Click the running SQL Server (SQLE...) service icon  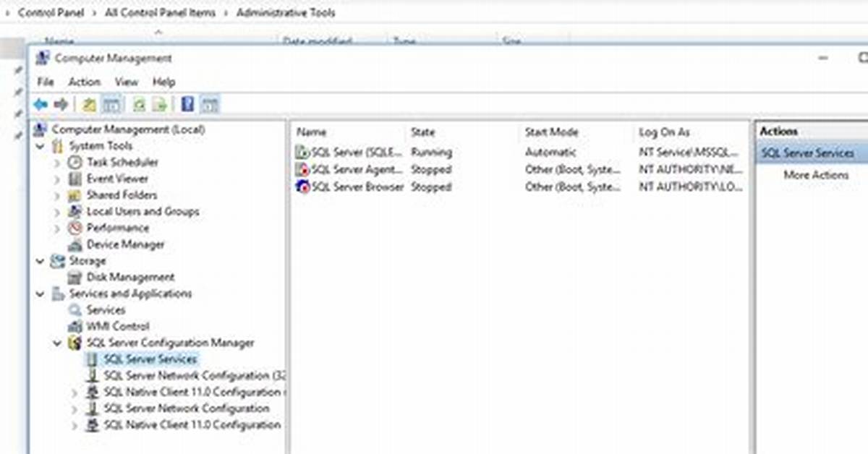(x=302, y=153)
